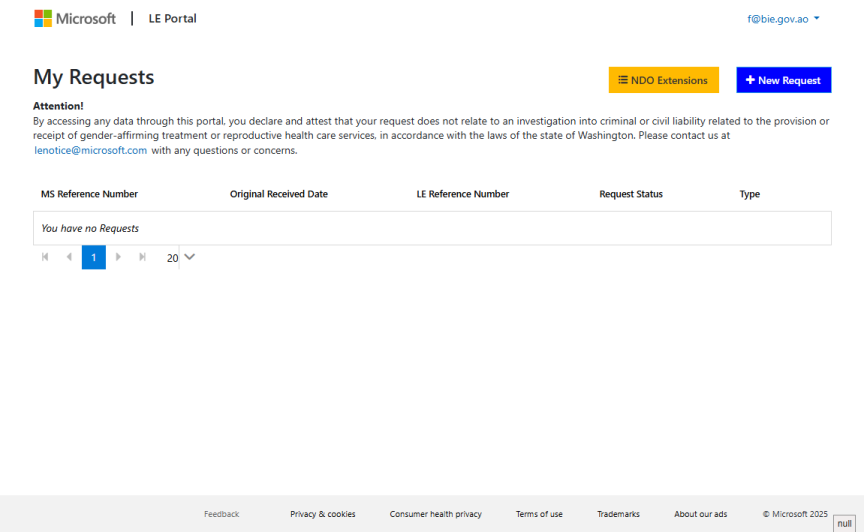
Task: Open Consumer health privacy link
Action: click(436, 514)
